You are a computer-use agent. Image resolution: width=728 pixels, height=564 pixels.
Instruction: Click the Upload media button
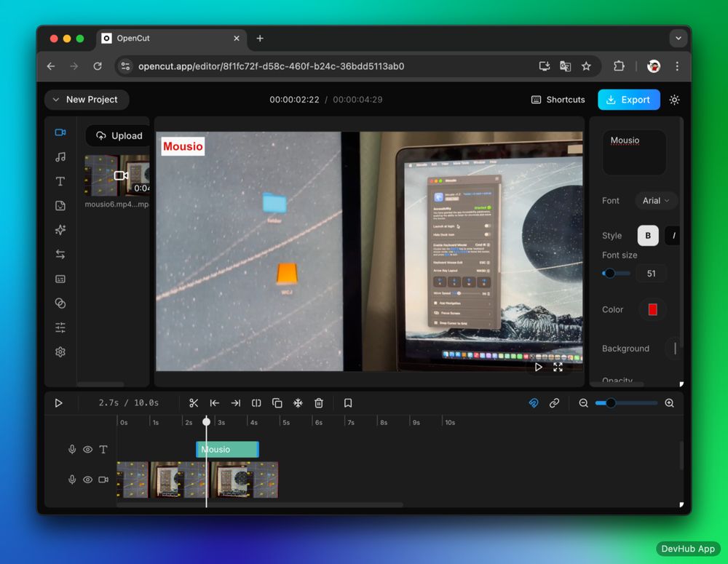pyautogui.click(x=119, y=135)
